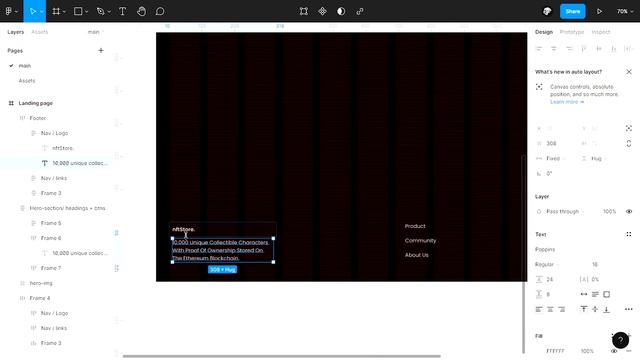Open the 70% zoom dropdown
The width and height of the screenshot is (640, 360).
(x=625, y=11)
